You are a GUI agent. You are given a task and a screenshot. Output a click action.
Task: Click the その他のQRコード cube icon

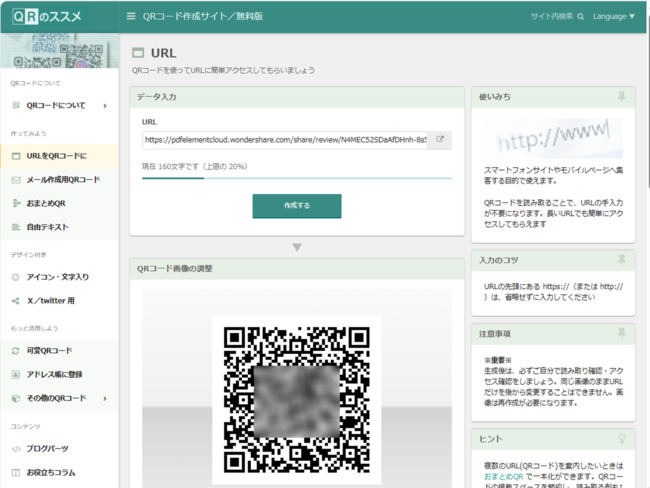click(x=16, y=398)
